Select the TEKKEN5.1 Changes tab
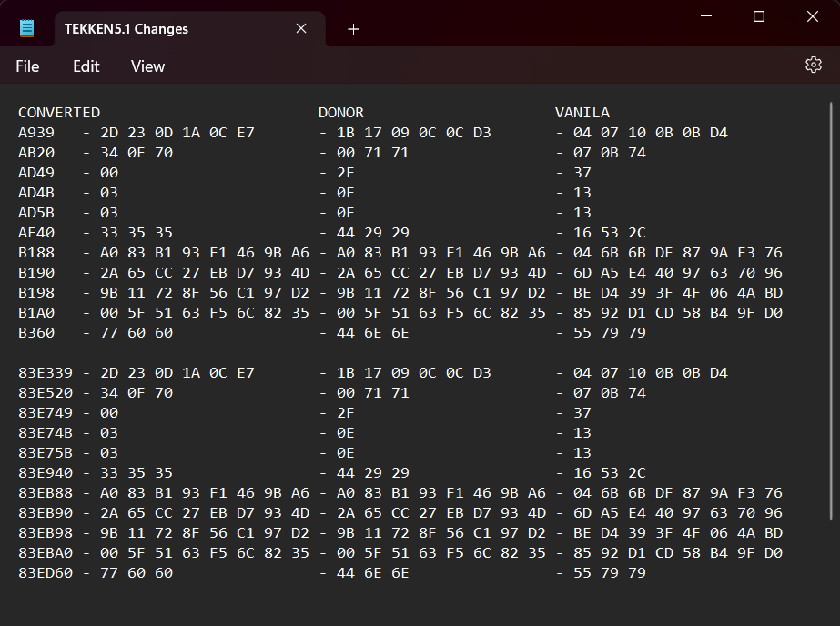This screenshot has width=840, height=626. click(127, 29)
